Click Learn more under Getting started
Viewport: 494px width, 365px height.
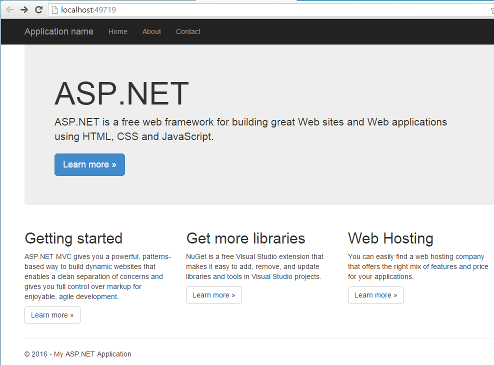[52, 315]
